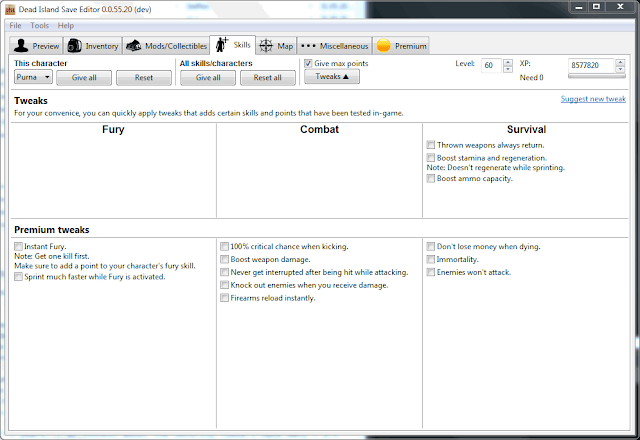Screen dimensions: 640x440
Task: Click the XP progress bar
Action: (x=596, y=76)
